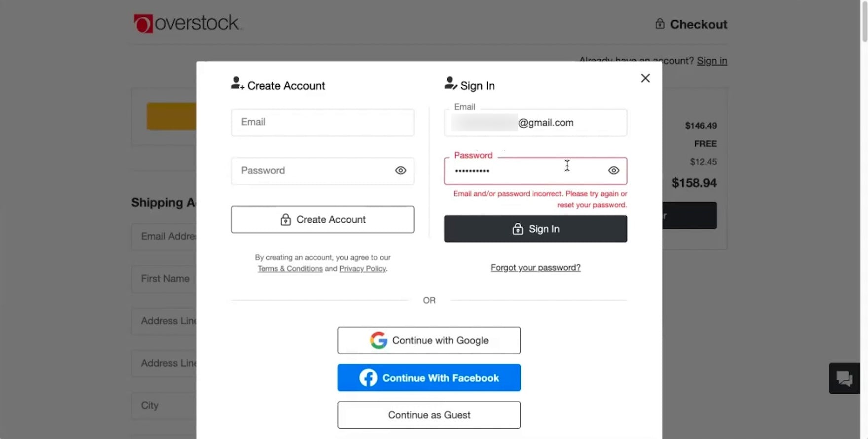Click the Facebook logo icon
The height and width of the screenshot is (439, 868).
[368, 378]
